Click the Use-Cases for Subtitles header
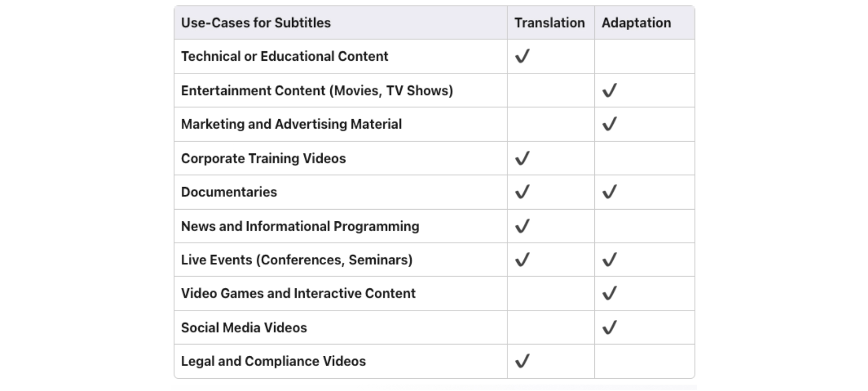Screen dimensions: 868x391 [x=256, y=23]
